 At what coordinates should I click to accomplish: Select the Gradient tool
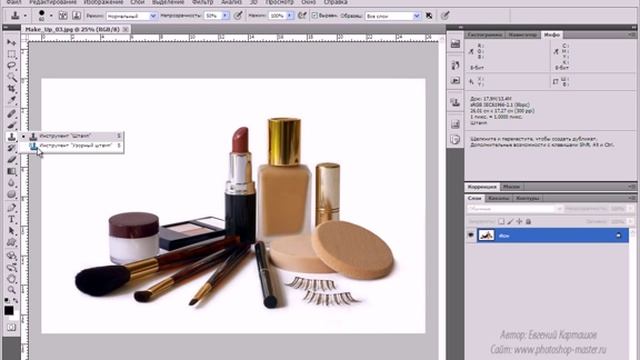click(11, 171)
